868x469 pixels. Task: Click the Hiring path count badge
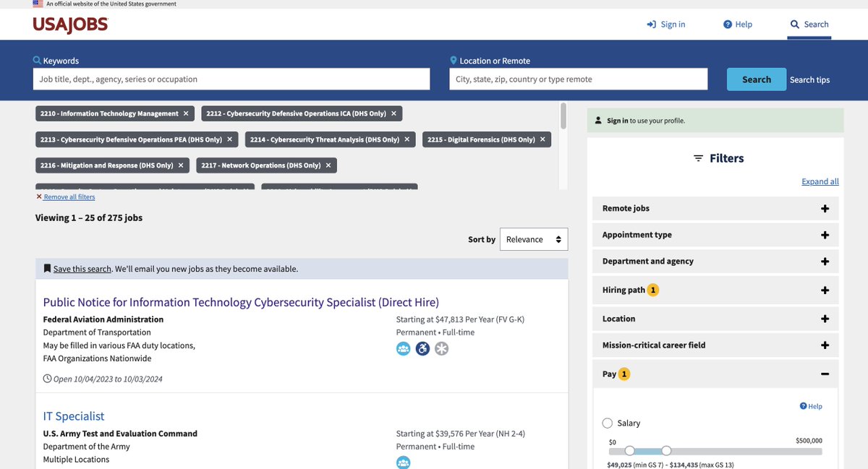(653, 290)
